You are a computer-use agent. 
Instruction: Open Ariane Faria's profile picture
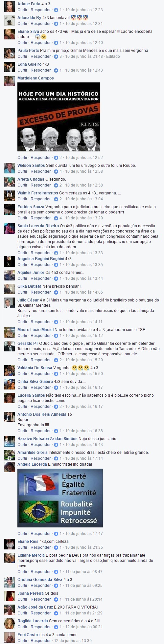[10, 7]
